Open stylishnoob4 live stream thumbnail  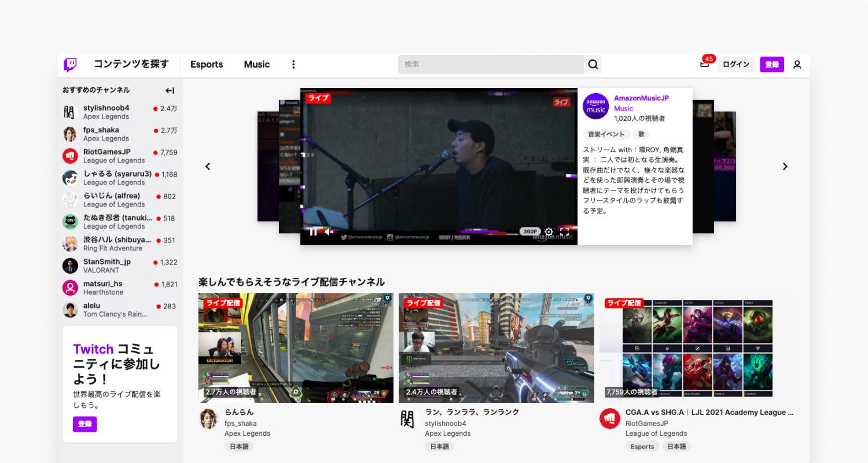496,348
